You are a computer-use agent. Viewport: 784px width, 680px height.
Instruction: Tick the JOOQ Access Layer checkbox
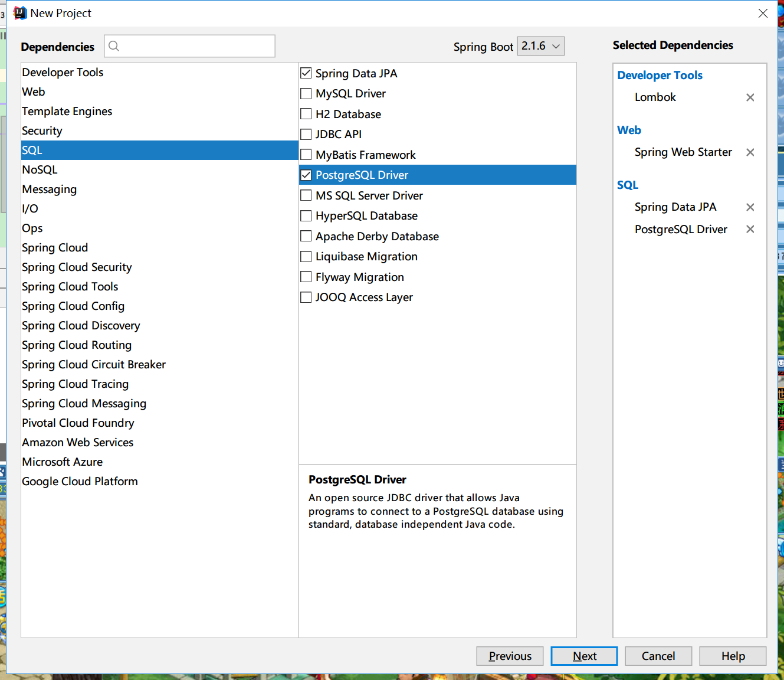(306, 297)
